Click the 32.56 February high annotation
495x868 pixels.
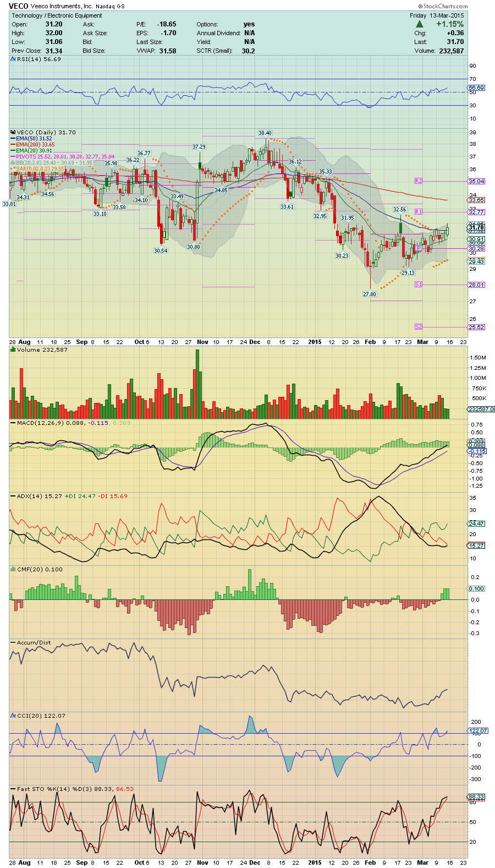pos(400,210)
